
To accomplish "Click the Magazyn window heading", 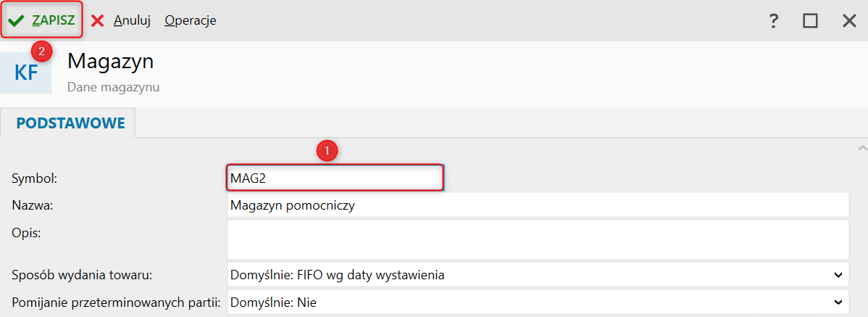I will (x=111, y=62).
